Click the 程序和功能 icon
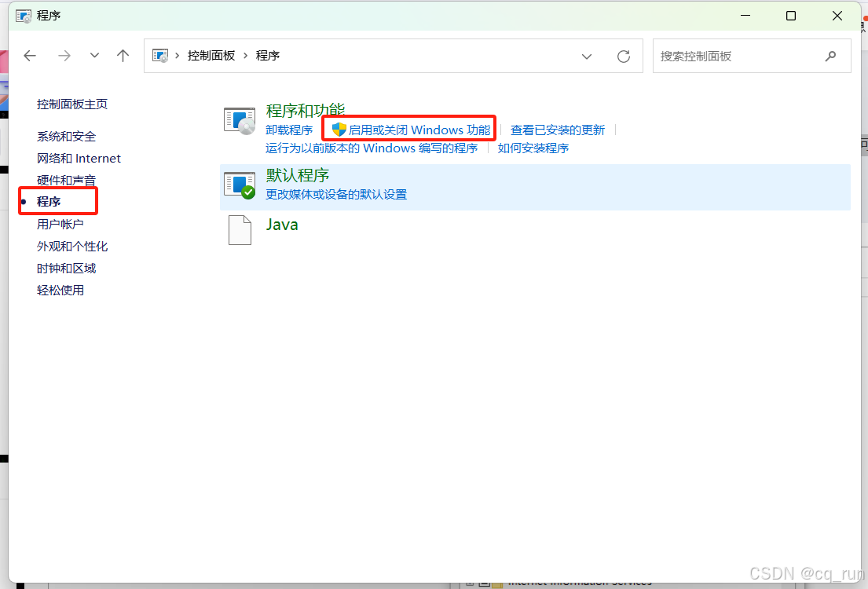The width and height of the screenshot is (868, 589). [240, 121]
